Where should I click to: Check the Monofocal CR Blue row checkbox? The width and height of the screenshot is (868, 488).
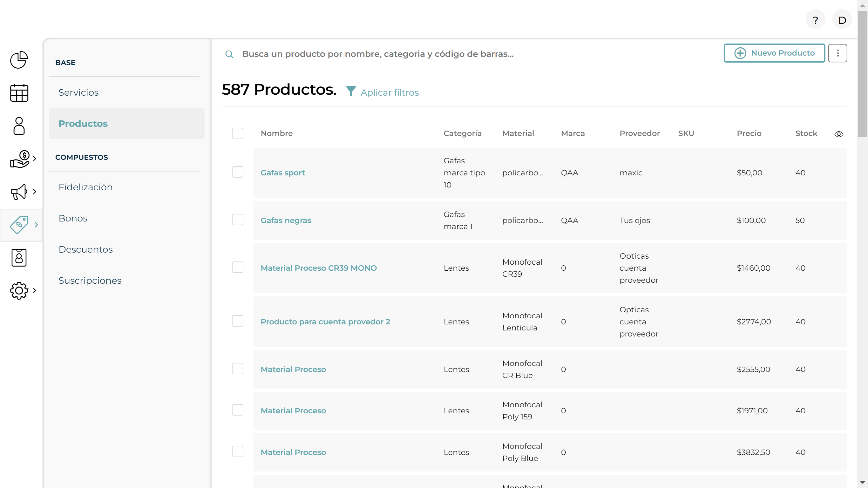(x=238, y=369)
